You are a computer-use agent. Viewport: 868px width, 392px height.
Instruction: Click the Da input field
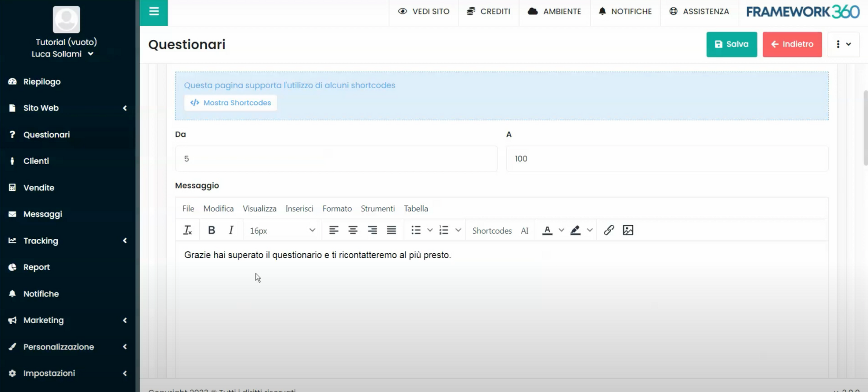click(x=336, y=159)
